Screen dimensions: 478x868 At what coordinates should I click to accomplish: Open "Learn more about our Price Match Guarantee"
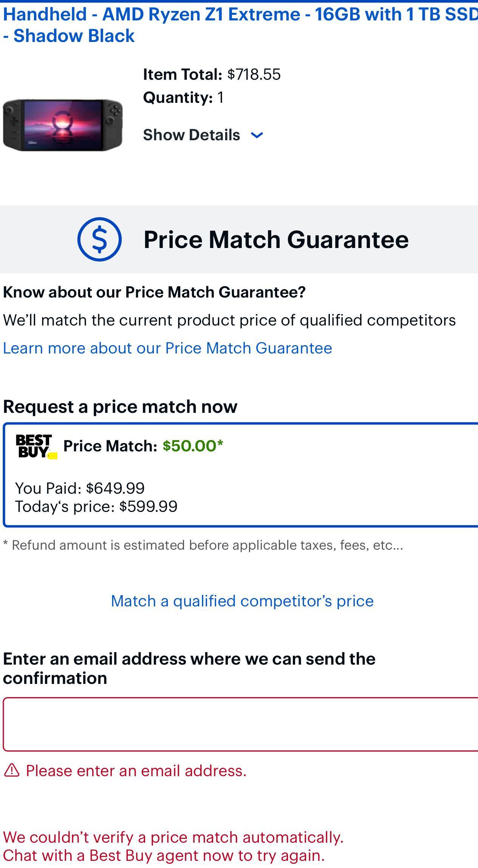point(167,348)
